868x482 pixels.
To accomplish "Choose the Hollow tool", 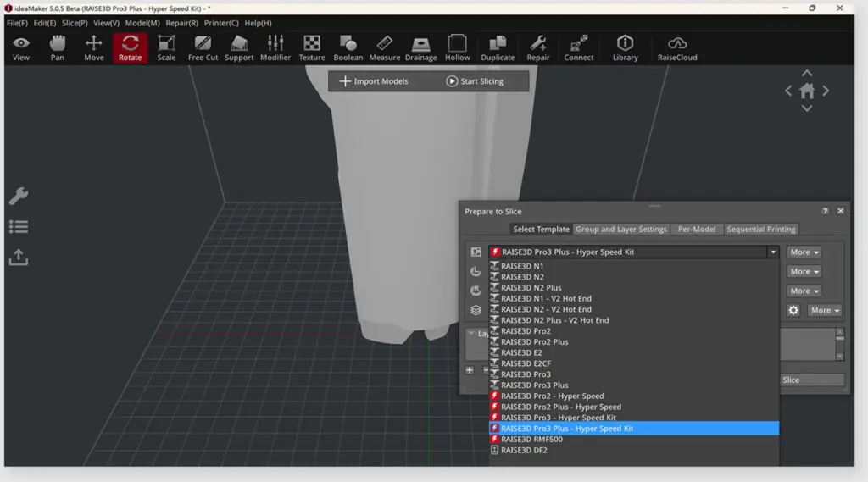I will tap(457, 48).
